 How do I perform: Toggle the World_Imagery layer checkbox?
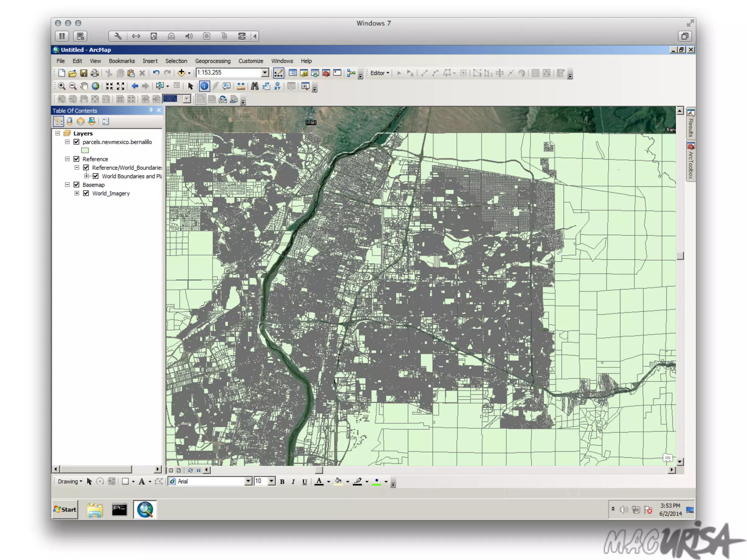pos(86,193)
